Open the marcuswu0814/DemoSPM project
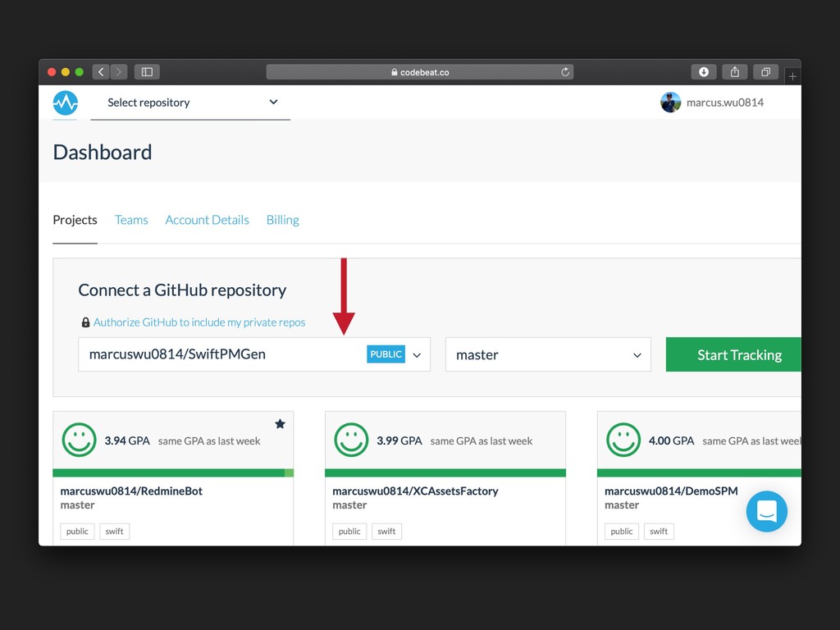 [x=671, y=491]
